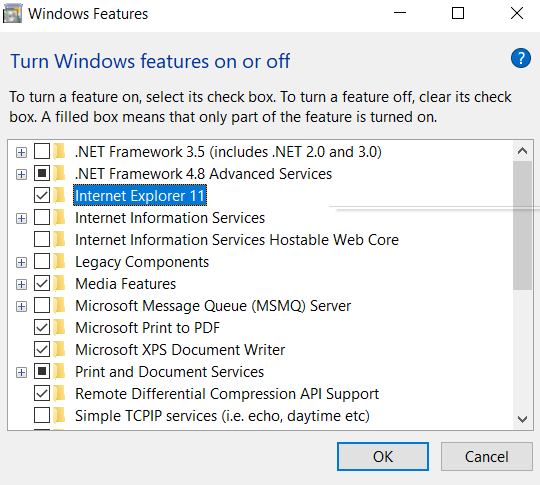Uncheck the Internet Explorer 11 checkbox
Viewport: 540px width, 485px height.
coord(42,196)
